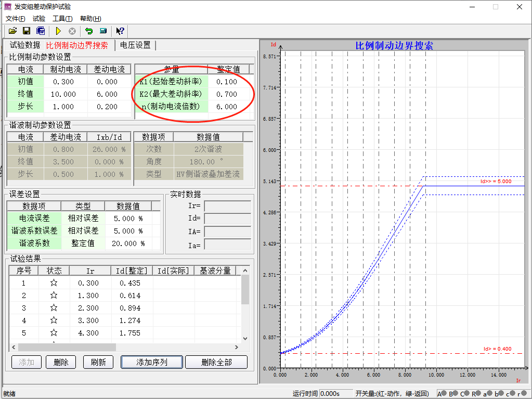Open the 文件(F) menu
Viewport: 532px width, 399px height.
pos(15,19)
